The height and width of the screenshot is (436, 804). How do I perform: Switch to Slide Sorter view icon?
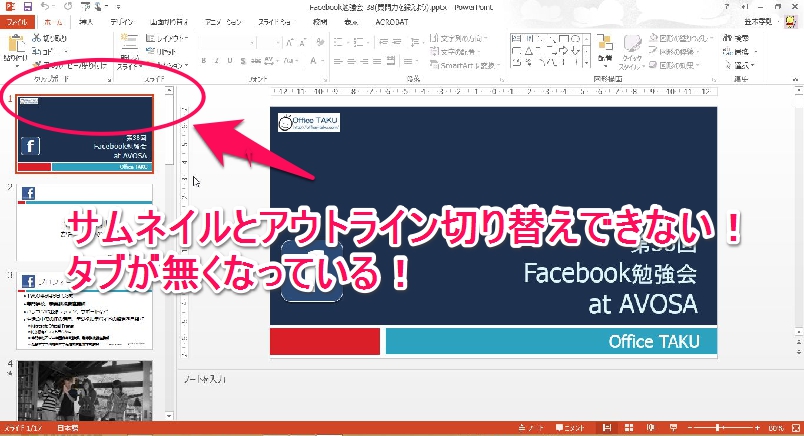[629, 428]
